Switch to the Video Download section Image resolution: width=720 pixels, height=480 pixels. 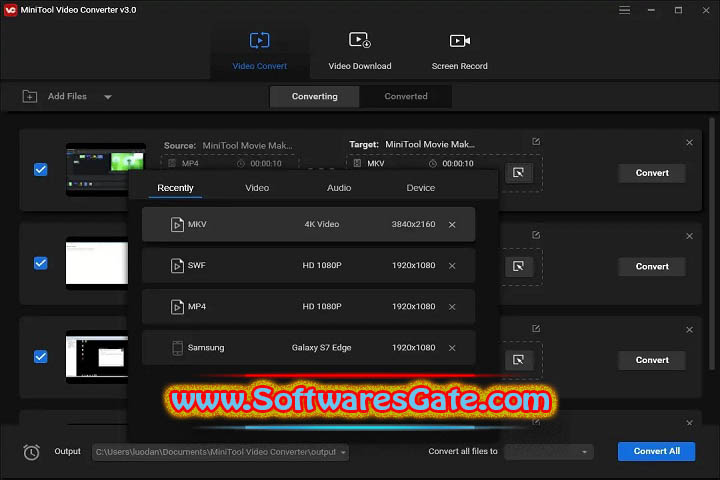tap(360, 51)
